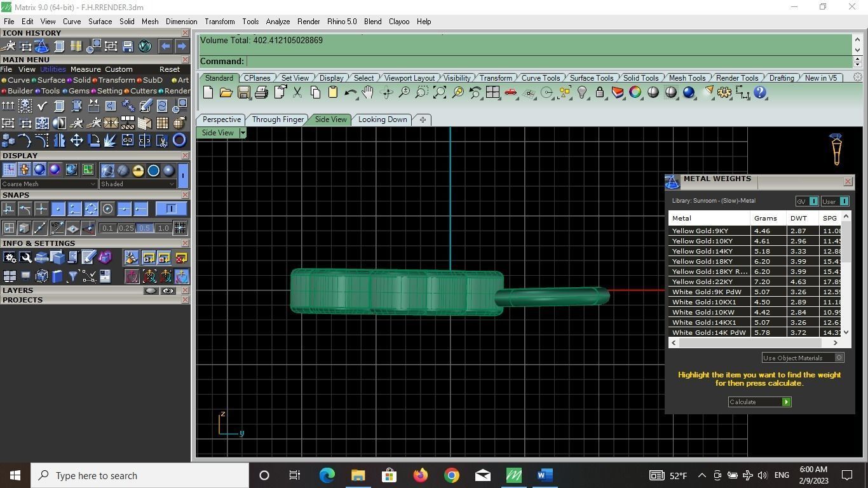868x488 pixels.
Task: Toggle the User switch in Metal Weights
Action: coord(835,201)
